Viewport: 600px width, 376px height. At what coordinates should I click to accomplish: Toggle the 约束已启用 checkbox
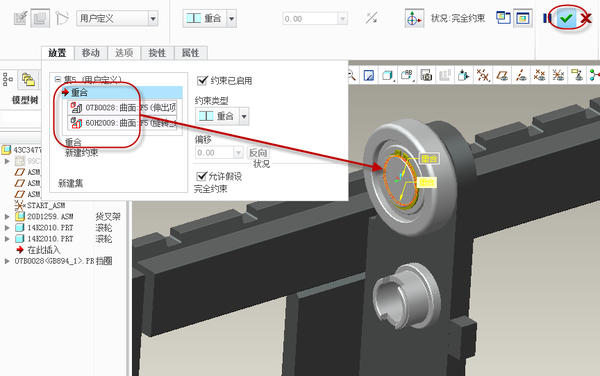tap(202, 80)
